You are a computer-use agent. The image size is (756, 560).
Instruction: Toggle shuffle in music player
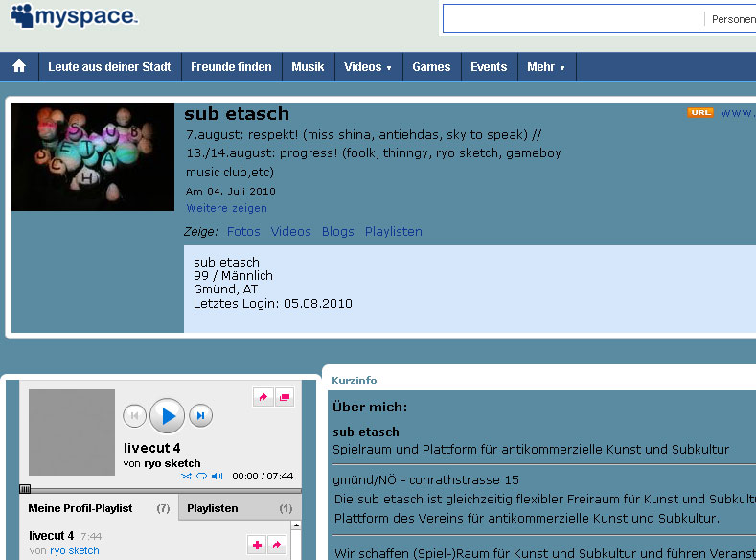point(186,476)
